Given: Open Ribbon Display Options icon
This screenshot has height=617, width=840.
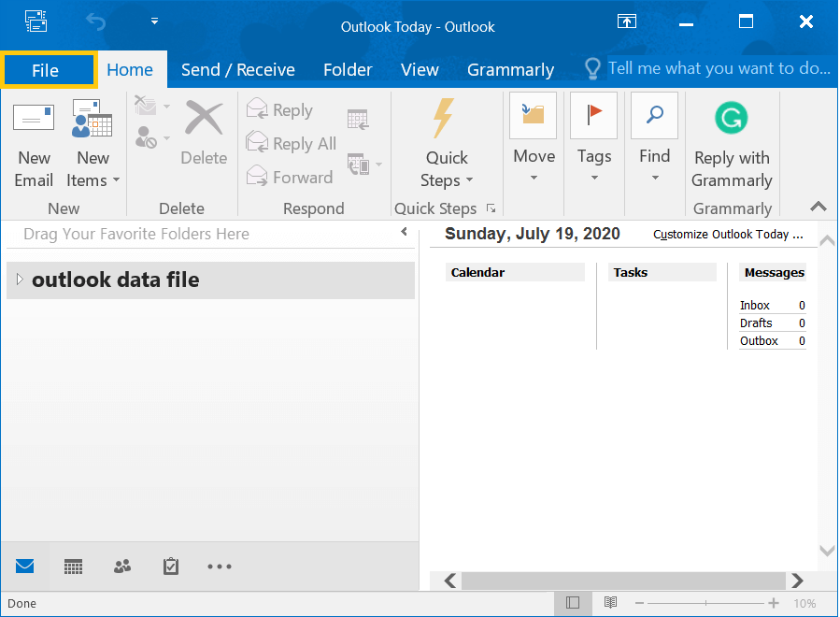Looking at the screenshot, I should pos(626,22).
